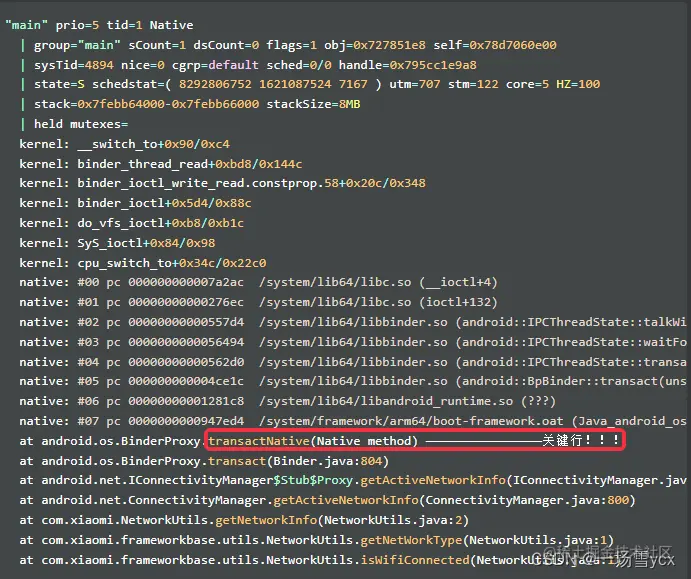691x579 pixels.
Task: Click the cgrp=default value
Action: [215, 65]
